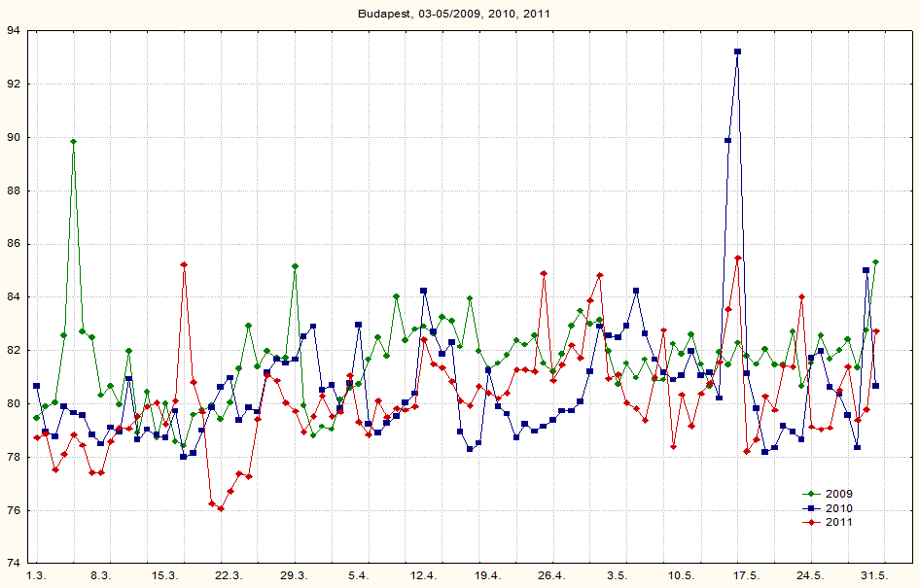Click the chart title 'Budapest, 03-05/2009, 2010, 2011'
The image size is (919, 588).
click(460, 14)
